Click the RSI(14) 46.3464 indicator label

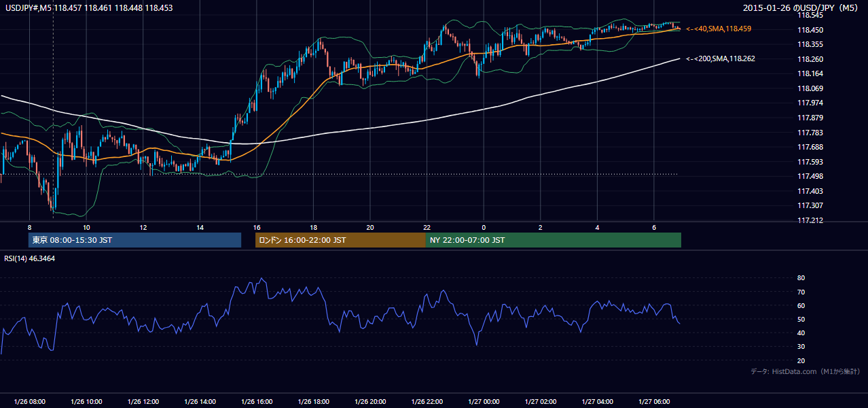(30, 258)
